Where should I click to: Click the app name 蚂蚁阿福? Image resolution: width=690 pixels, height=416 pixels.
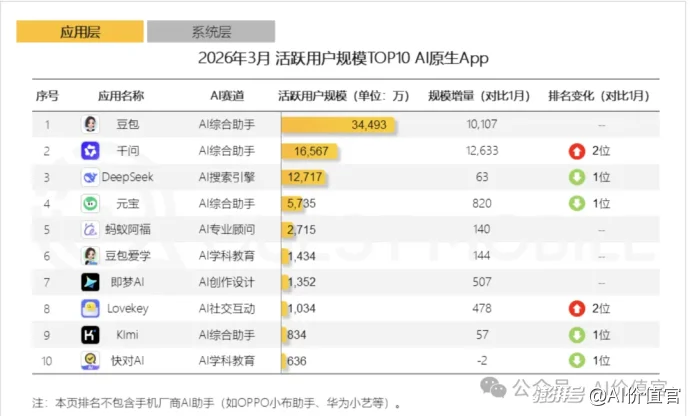(128, 229)
